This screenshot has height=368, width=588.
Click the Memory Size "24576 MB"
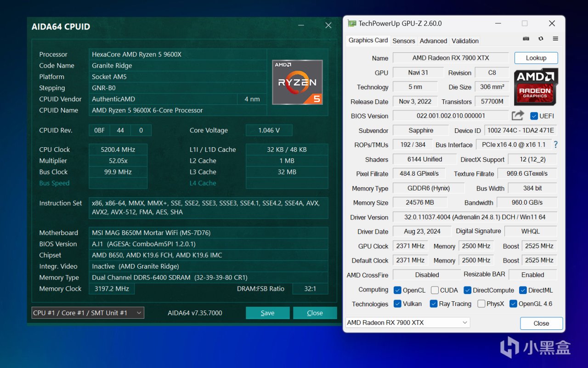420,202
